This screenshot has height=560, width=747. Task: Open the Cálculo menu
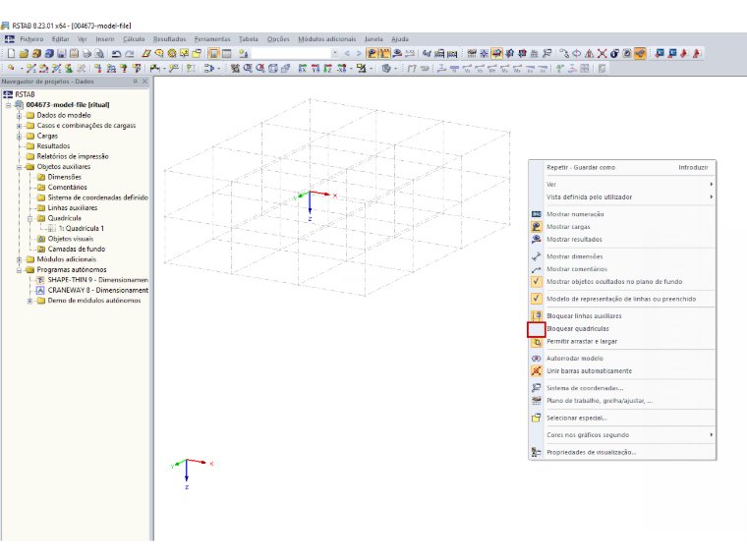pos(134,39)
